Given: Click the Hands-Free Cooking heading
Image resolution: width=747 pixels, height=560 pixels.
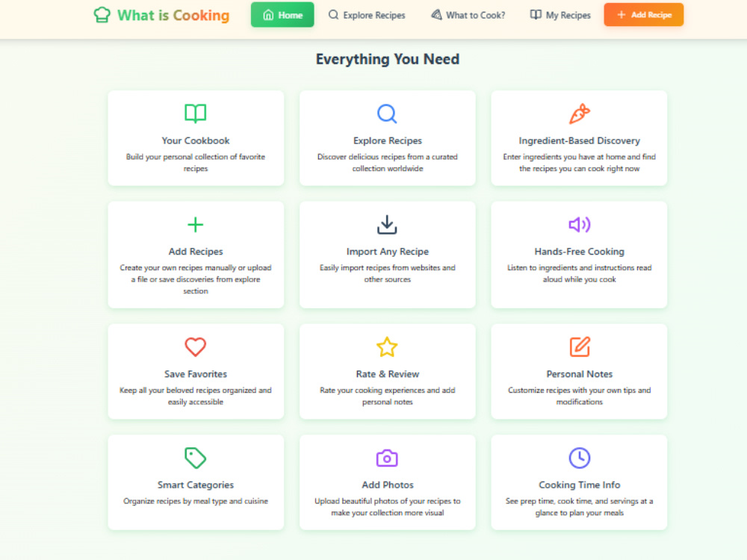Looking at the screenshot, I should click(580, 252).
